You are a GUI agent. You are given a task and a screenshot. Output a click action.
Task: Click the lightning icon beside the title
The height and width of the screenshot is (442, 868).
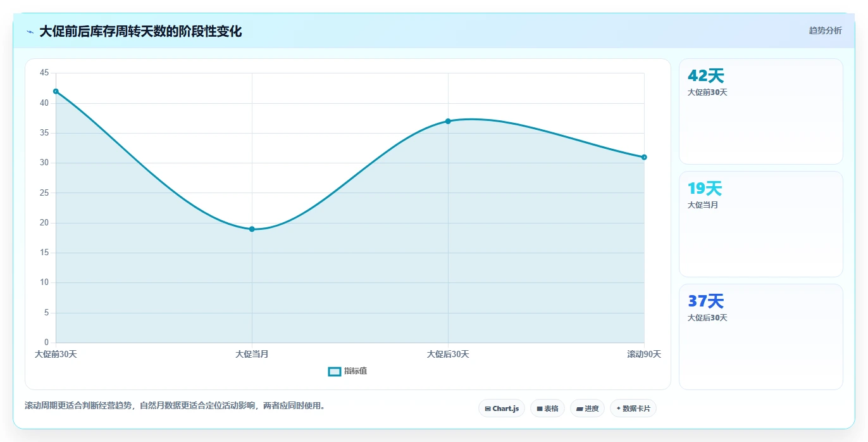[30, 32]
